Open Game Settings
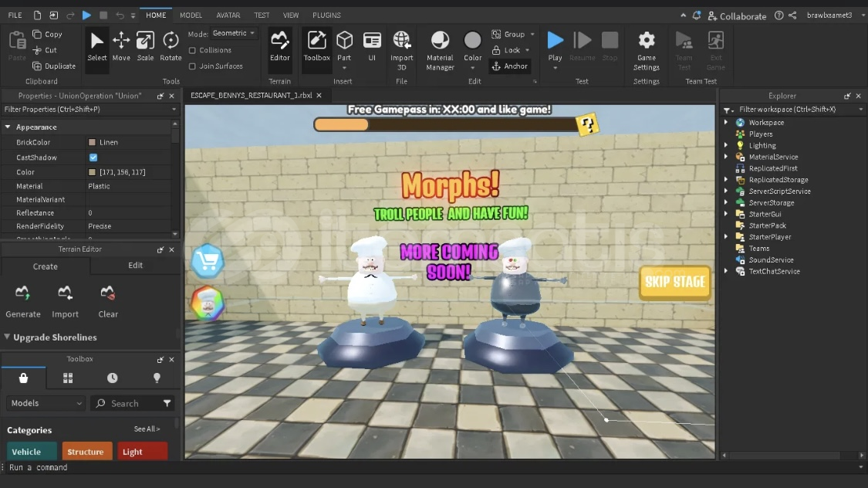Image resolution: width=868 pixels, height=488 pixels. (x=647, y=50)
